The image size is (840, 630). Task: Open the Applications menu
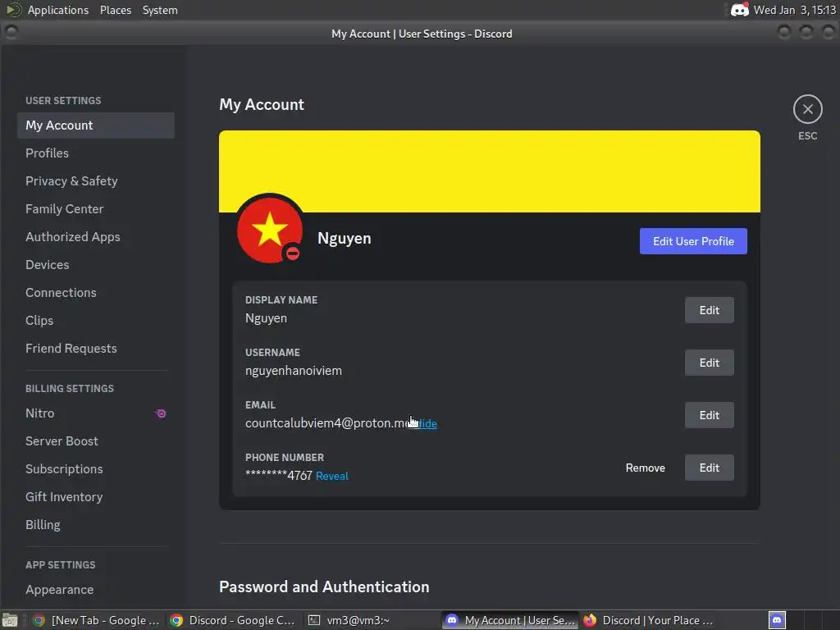(x=58, y=10)
